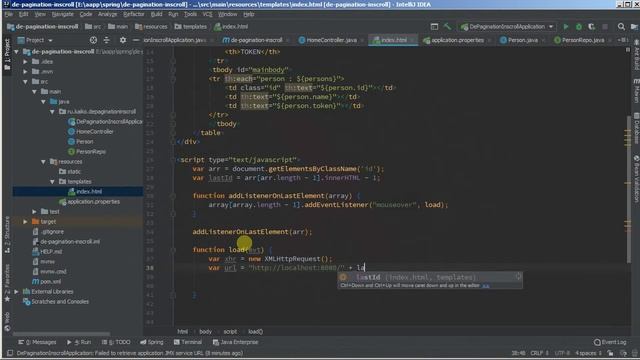Open the File menu

tap(9, 14)
